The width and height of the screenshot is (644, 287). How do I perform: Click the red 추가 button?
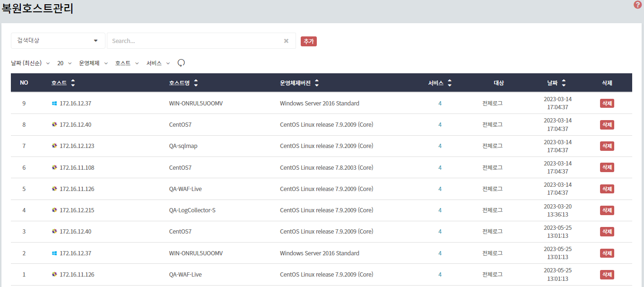[x=308, y=42]
